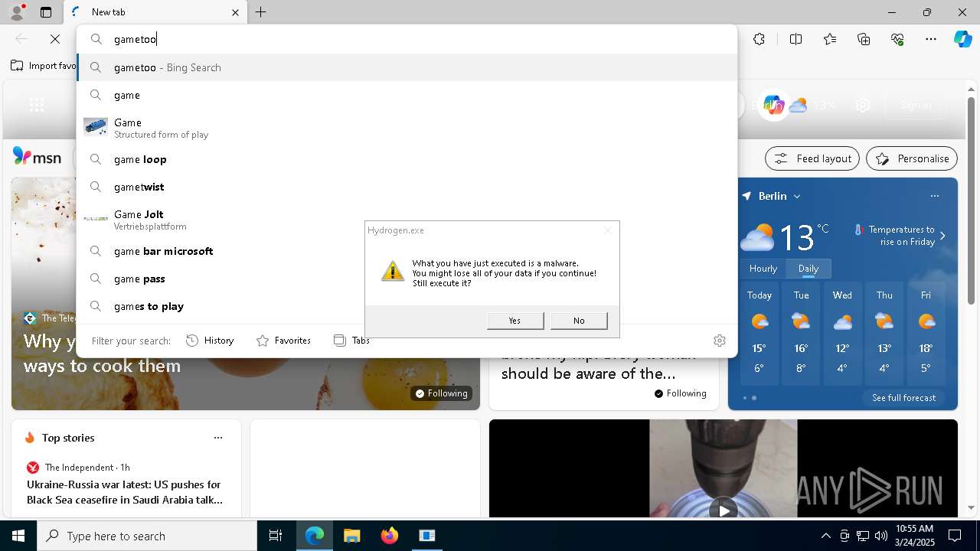The height and width of the screenshot is (551, 980).
Task: Filter search by History
Action: (211, 341)
